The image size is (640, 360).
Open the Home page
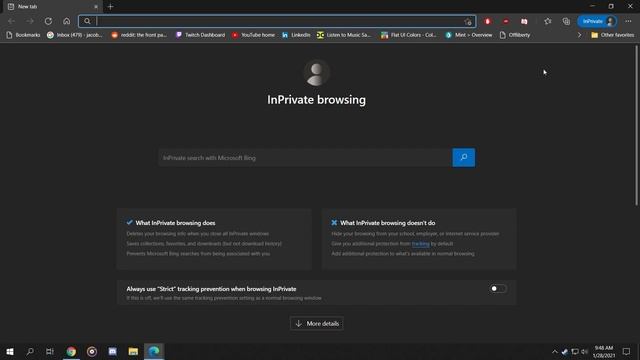point(67,21)
